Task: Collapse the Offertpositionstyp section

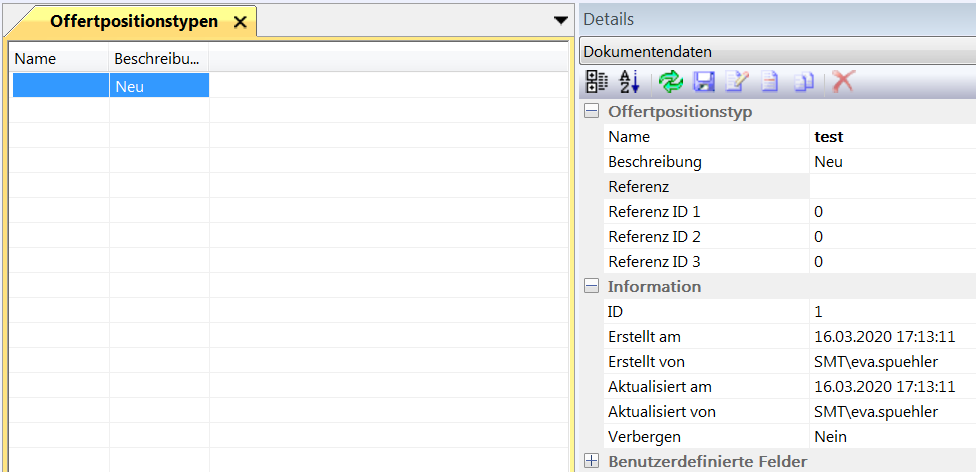Action: (592, 111)
